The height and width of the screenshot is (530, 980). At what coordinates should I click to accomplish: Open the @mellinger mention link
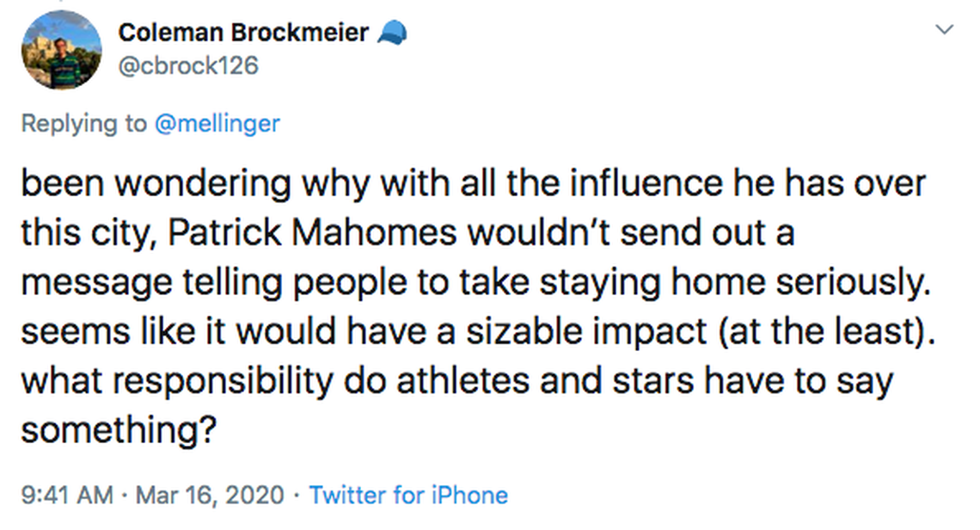coord(217,123)
